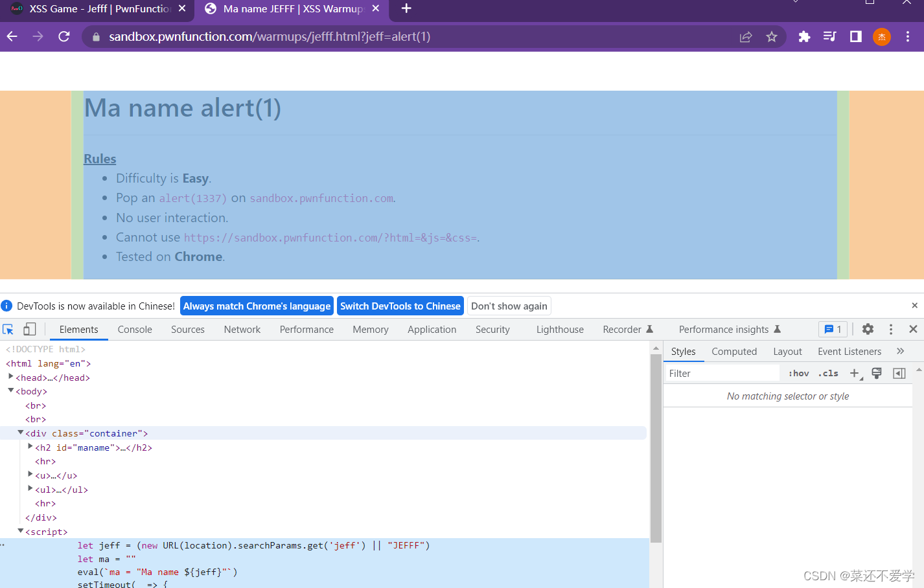
Task: Open DevTools settings gear
Action: pos(868,330)
